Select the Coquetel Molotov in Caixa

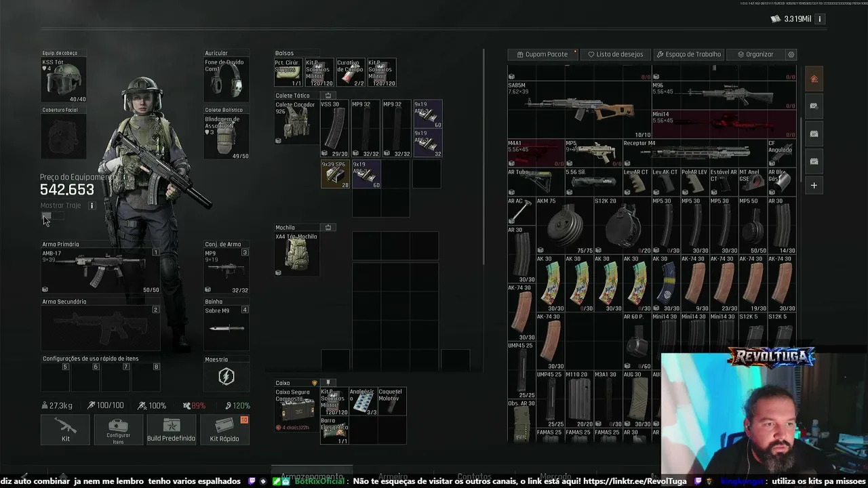393,402
